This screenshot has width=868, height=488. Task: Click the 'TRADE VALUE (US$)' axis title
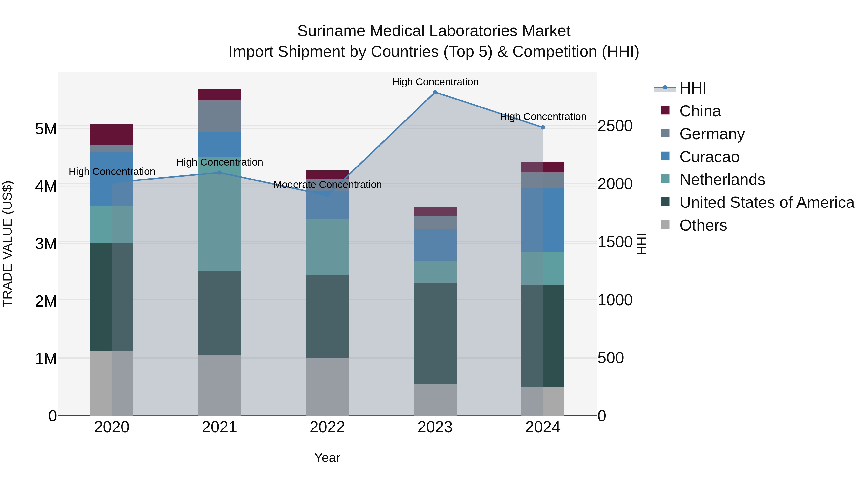click(7, 244)
